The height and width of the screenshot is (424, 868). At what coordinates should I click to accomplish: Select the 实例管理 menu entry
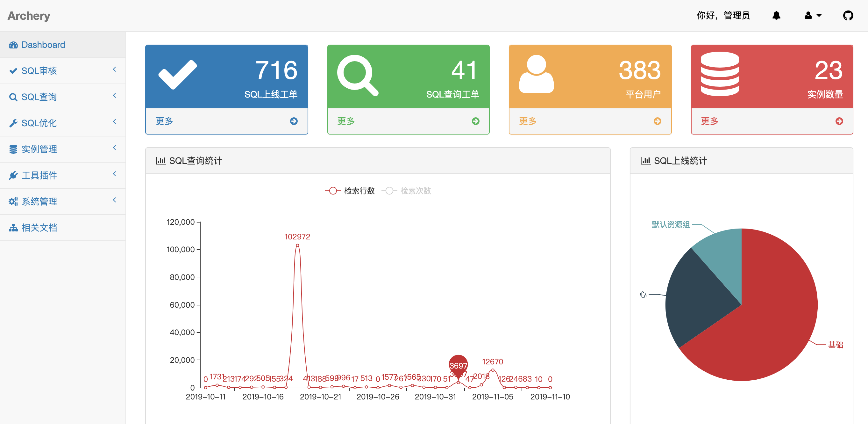click(x=39, y=149)
